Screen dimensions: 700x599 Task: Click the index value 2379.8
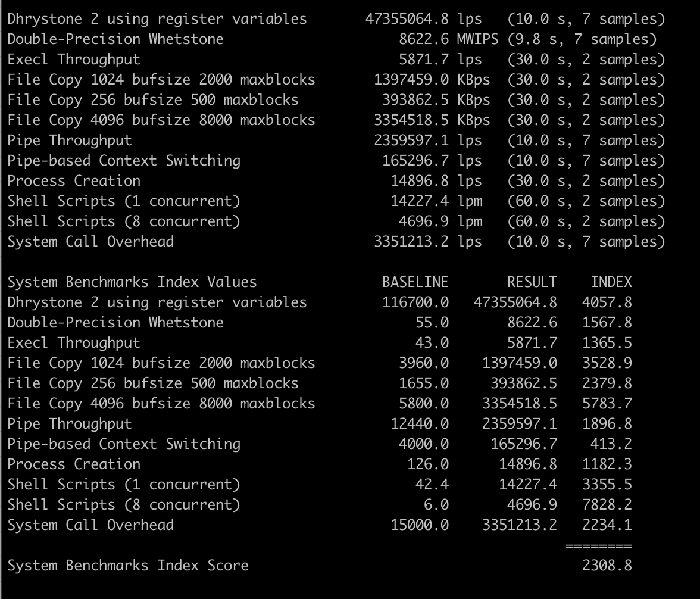(607, 383)
